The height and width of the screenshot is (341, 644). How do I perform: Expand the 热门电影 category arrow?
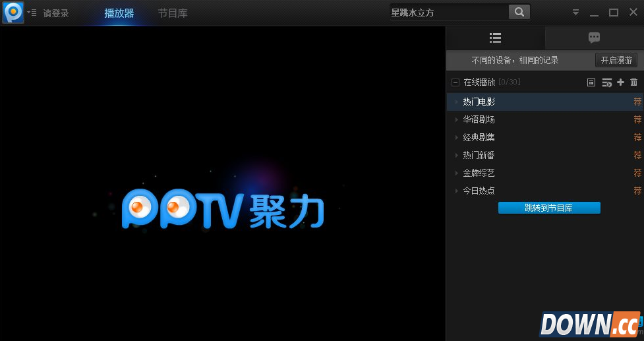456,102
